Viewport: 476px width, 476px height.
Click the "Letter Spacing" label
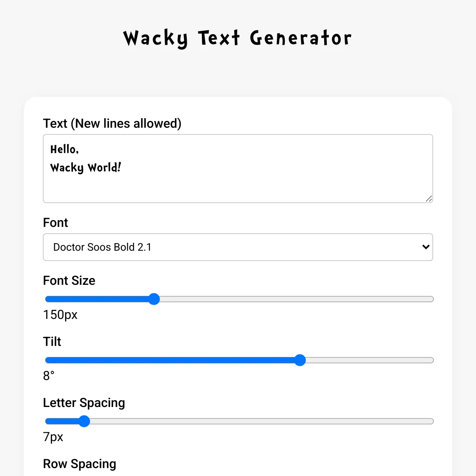[x=84, y=403]
